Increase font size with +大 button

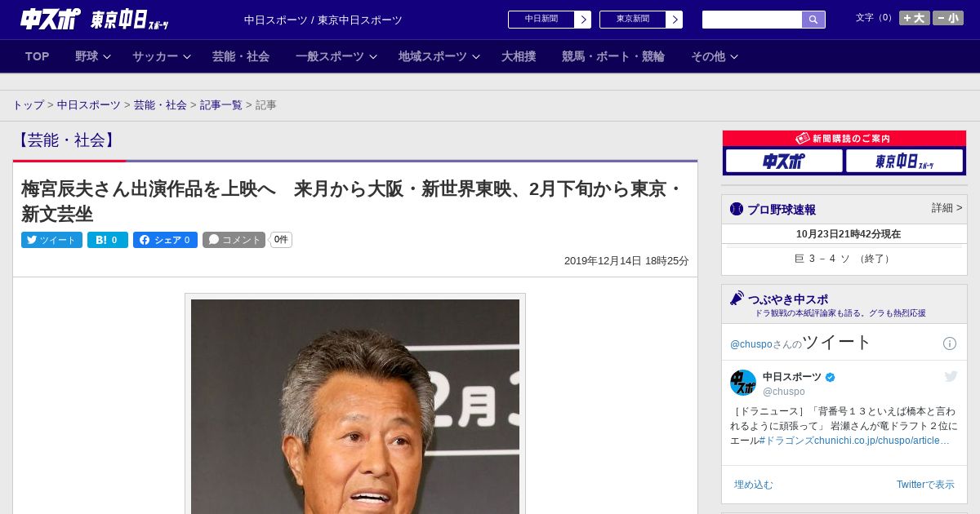(x=915, y=18)
